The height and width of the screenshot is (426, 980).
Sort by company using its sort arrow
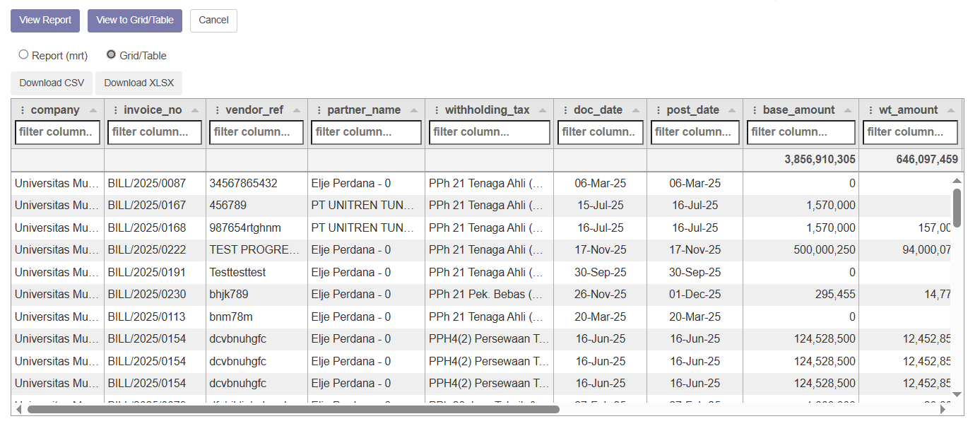click(94, 110)
